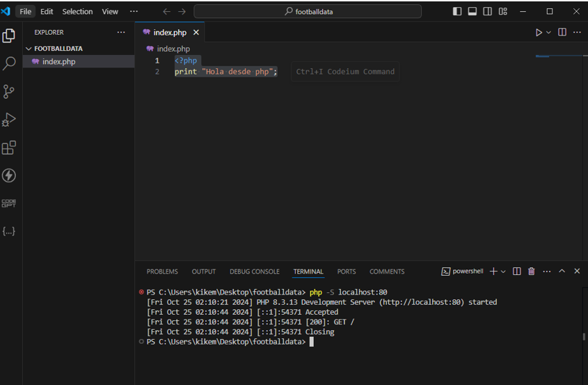Screen dimensions: 588x385
Task: Open the Run and Debug view
Action: (x=9, y=120)
